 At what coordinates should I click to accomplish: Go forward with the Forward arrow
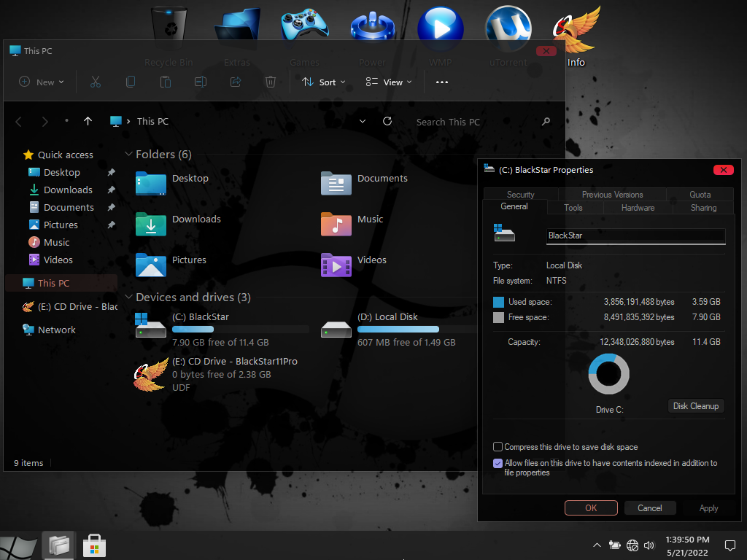[44, 122]
